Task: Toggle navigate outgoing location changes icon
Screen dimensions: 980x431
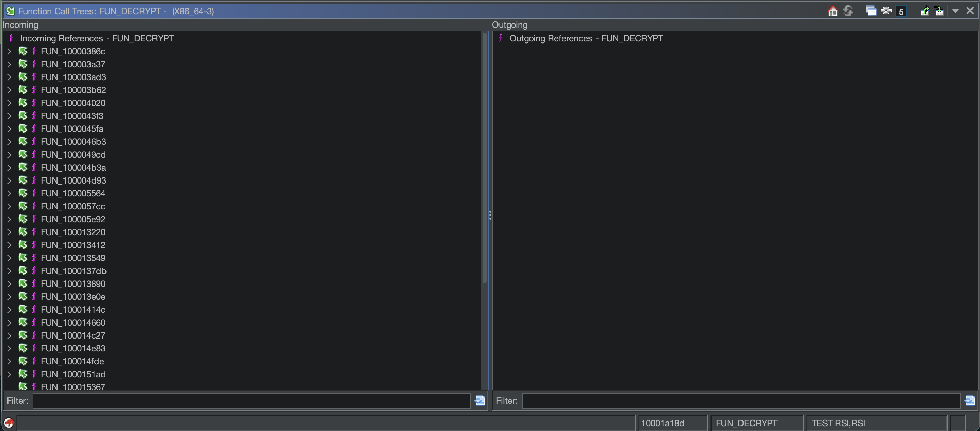Action: click(x=925, y=11)
